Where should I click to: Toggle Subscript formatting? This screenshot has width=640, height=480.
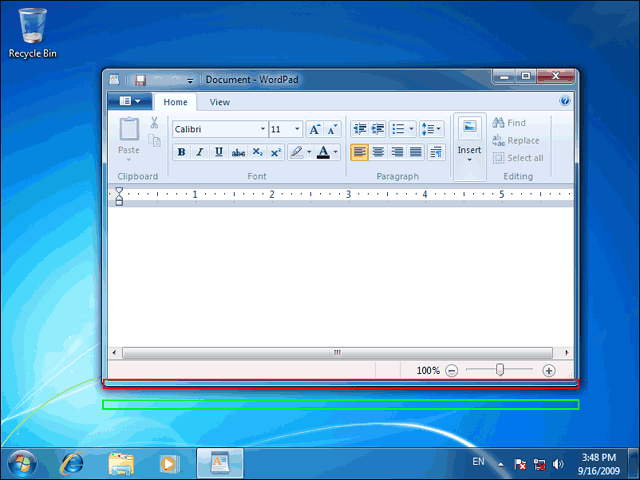[x=257, y=152]
